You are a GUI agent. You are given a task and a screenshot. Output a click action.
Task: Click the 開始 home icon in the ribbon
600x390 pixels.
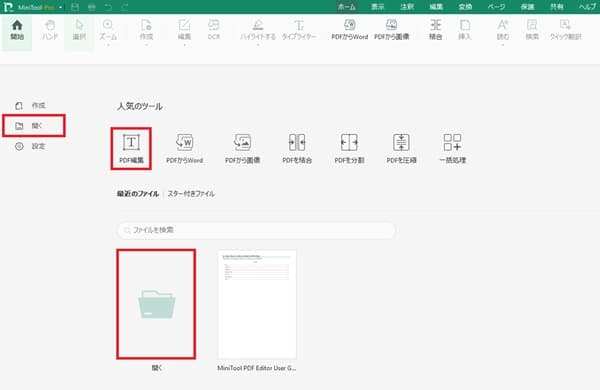(17, 26)
